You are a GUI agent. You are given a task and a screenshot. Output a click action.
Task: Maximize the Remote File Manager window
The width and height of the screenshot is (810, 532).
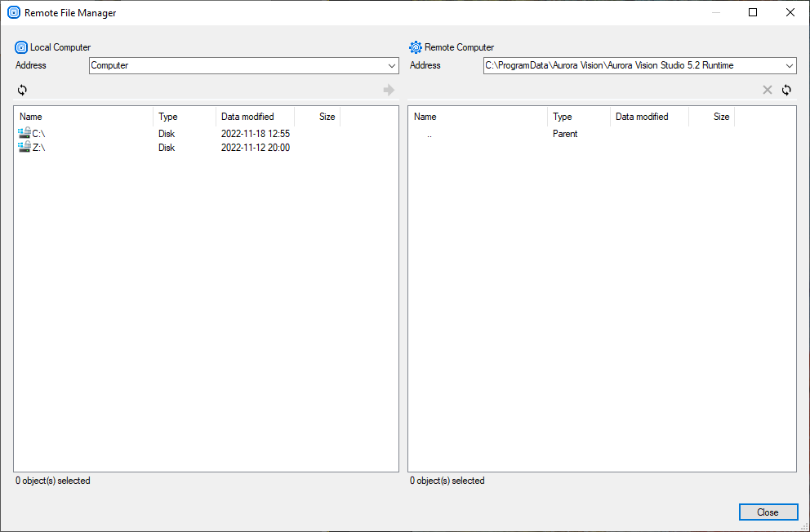[753, 12]
